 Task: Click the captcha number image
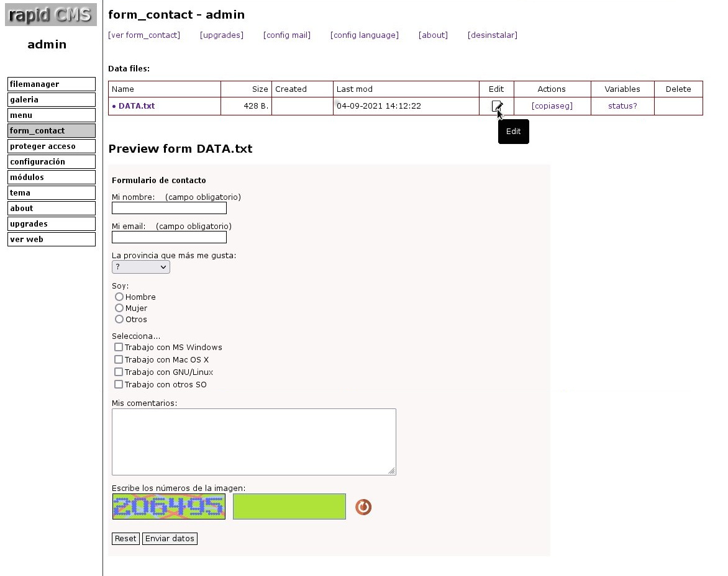coord(168,506)
